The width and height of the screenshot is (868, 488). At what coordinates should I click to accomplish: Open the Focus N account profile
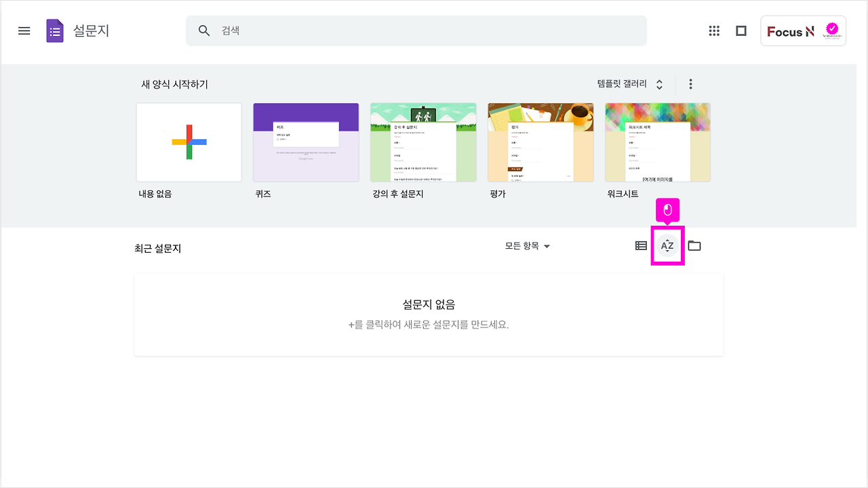tap(803, 30)
